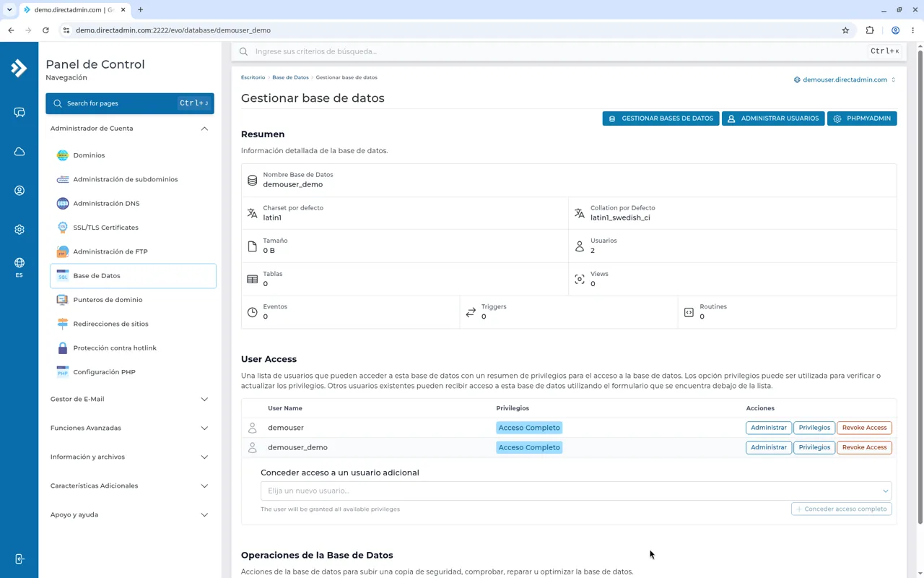
Task: Expand Información y archivos section
Action: coord(130,457)
